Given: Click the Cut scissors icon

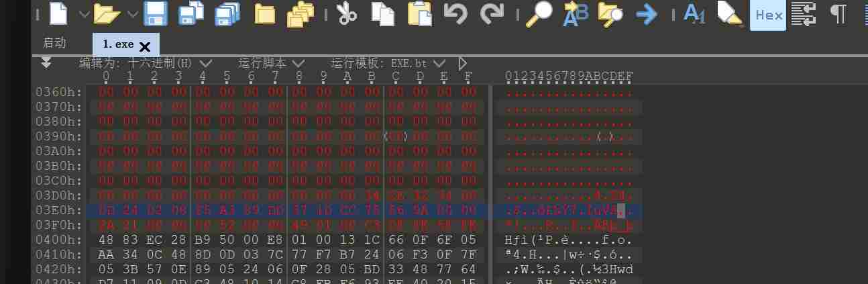Looking at the screenshot, I should (346, 13).
